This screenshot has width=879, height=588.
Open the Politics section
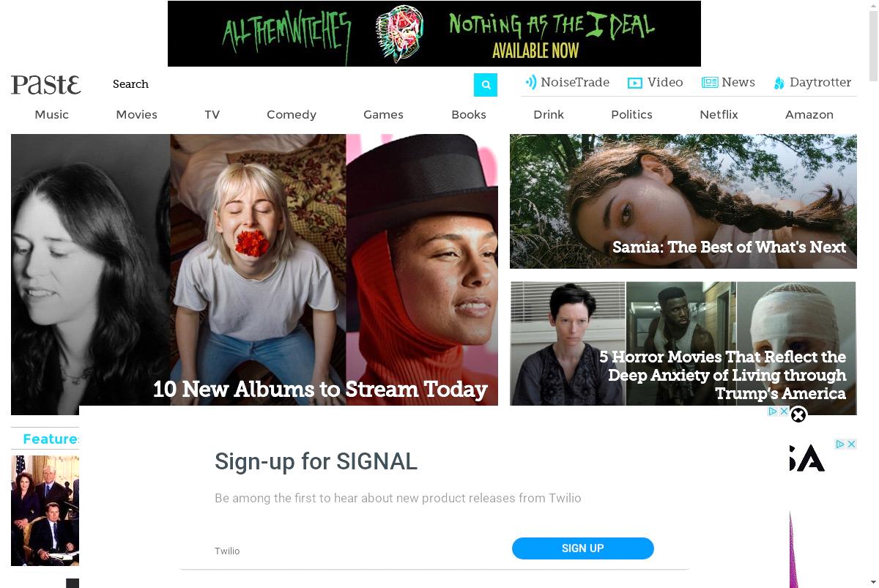point(631,114)
